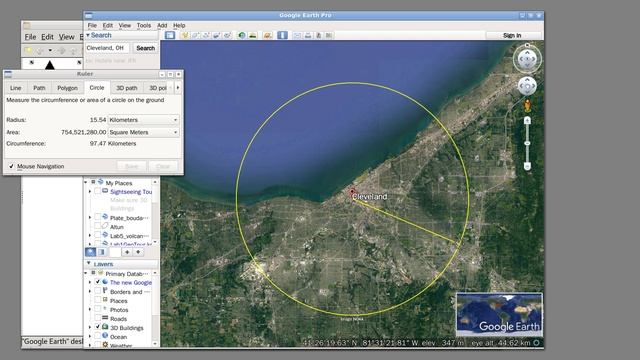Collapse the Layers panel triangle
640x360 pixels.
click(x=89, y=264)
